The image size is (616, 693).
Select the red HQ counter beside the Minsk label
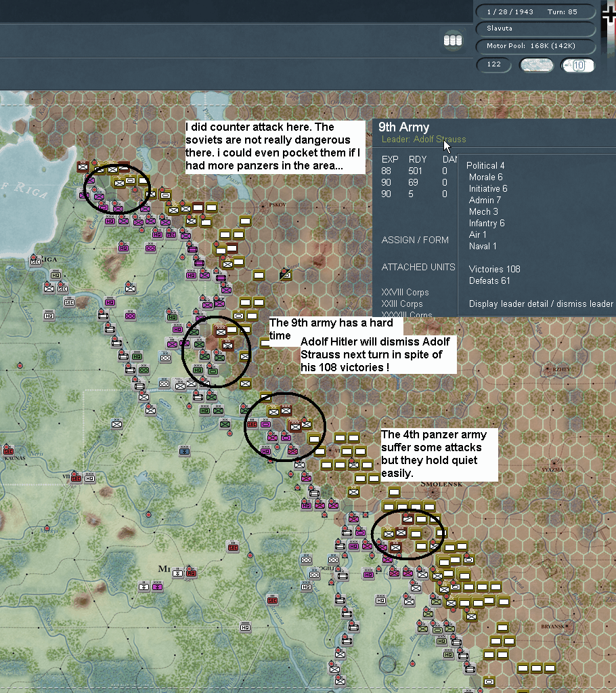pos(191,573)
